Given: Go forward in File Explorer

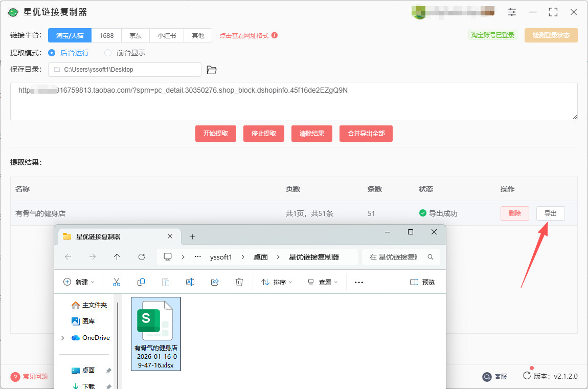Looking at the screenshot, I should pyautogui.click(x=92, y=257).
